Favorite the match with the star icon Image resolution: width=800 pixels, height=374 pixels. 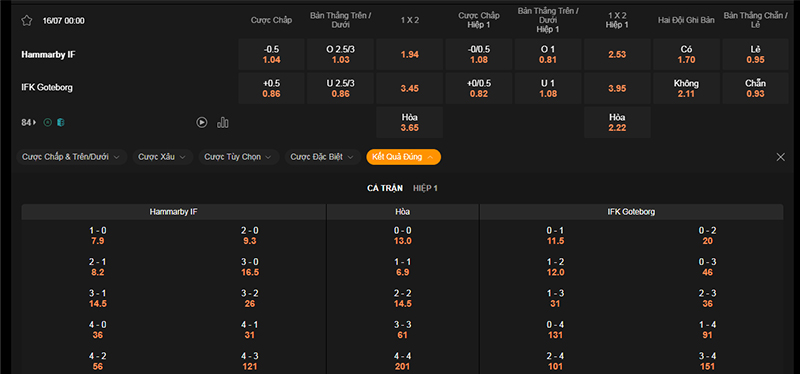click(27, 21)
